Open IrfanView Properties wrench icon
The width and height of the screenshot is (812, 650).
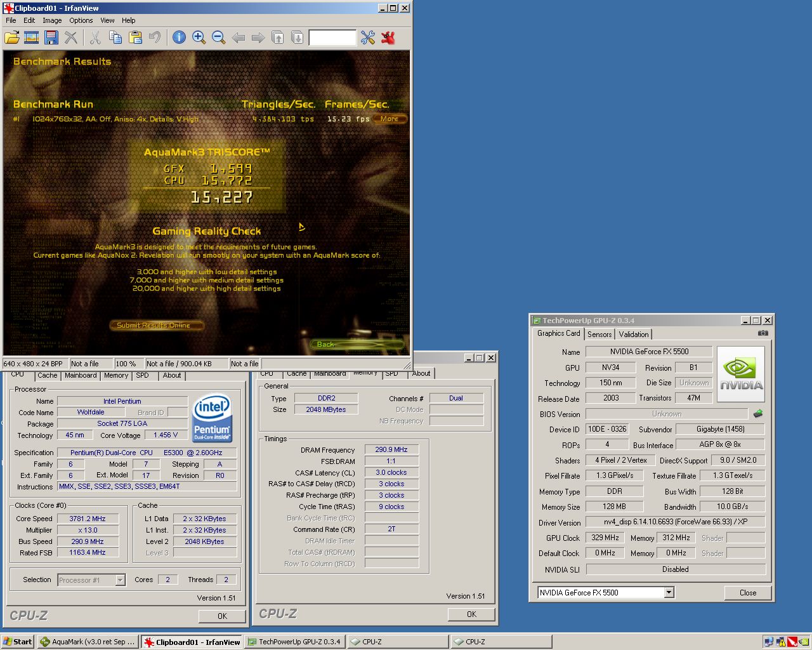[368, 37]
